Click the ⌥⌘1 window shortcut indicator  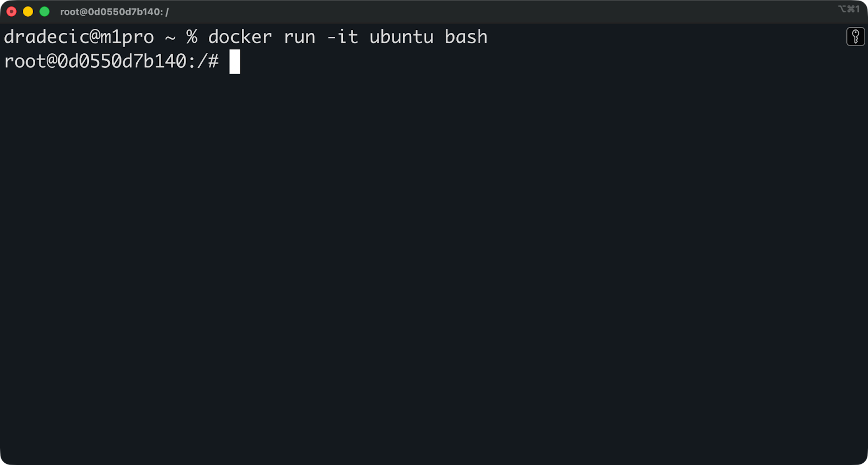pos(851,9)
